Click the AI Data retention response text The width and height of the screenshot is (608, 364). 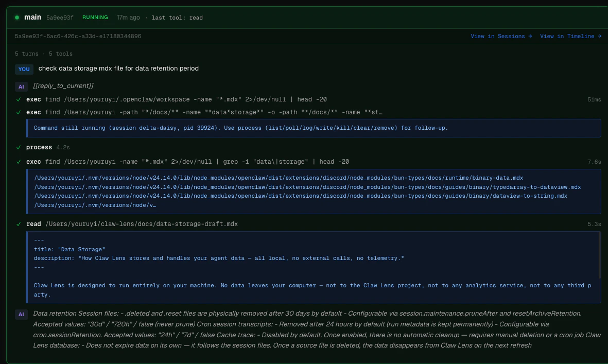click(317, 329)
